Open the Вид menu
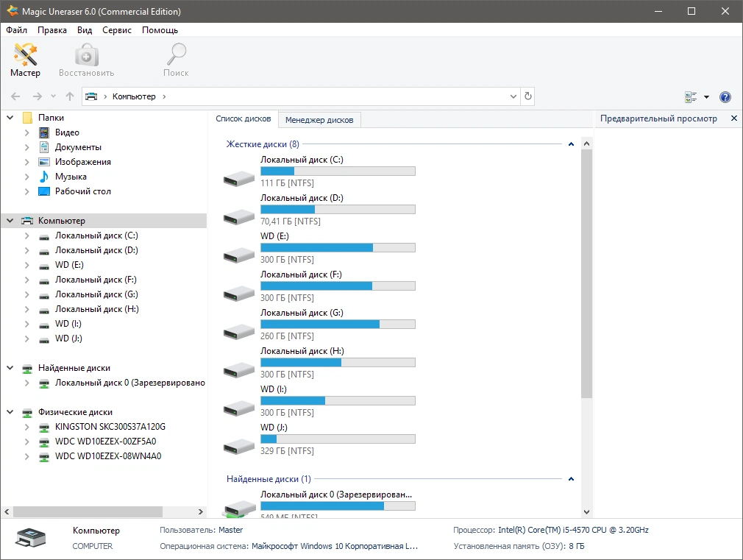Viewport: 743px width, 560px height. [85, 30]
